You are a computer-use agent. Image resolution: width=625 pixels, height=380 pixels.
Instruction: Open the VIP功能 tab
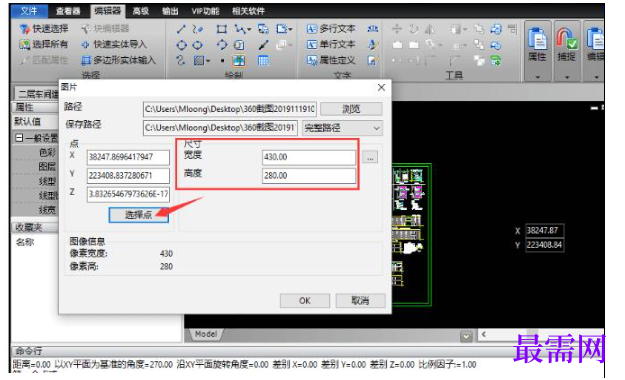[205, 11]
